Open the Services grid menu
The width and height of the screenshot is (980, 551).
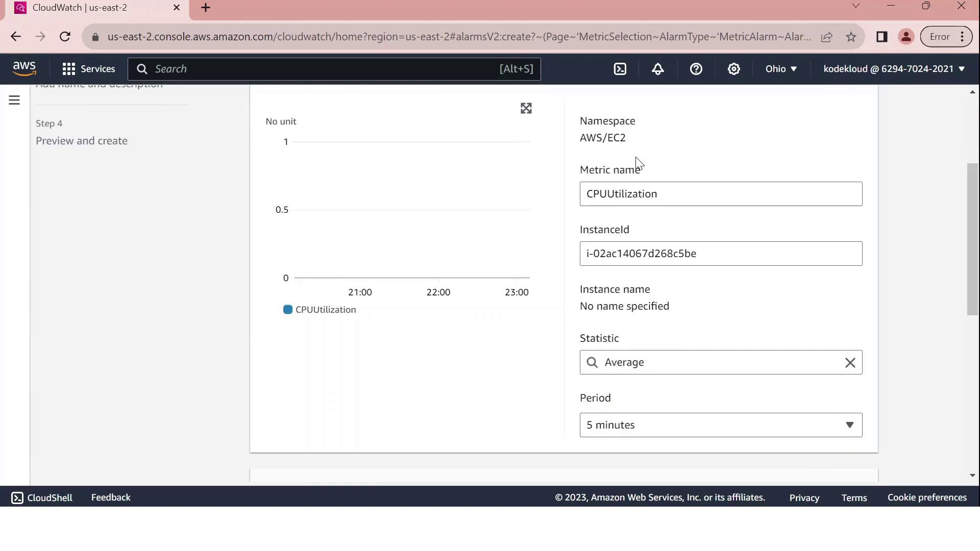[88, 69]
